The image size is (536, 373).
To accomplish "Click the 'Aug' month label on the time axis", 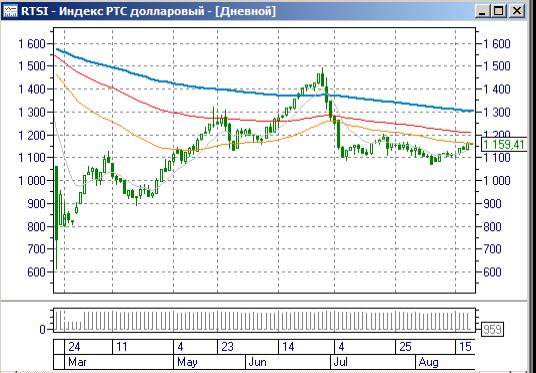I will (428, 362).
